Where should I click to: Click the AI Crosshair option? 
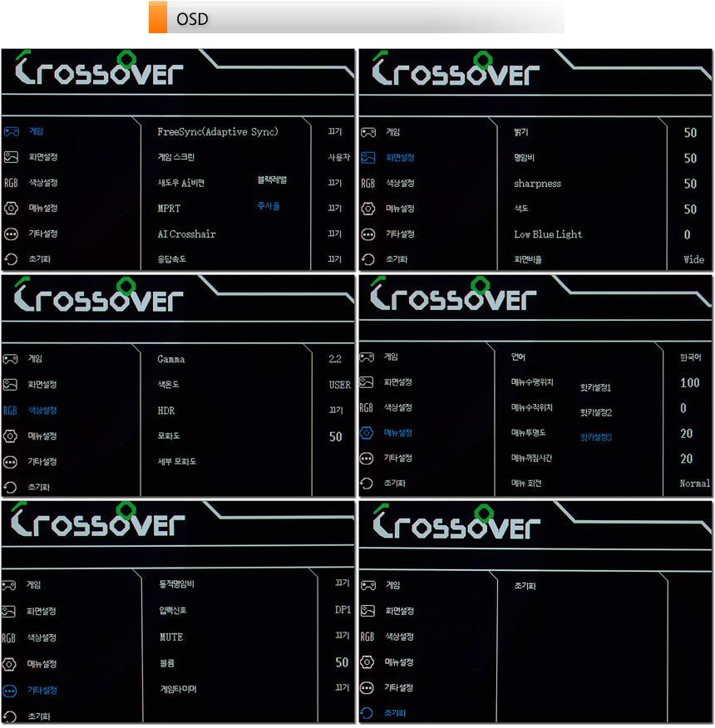click(x=186, y=234)
